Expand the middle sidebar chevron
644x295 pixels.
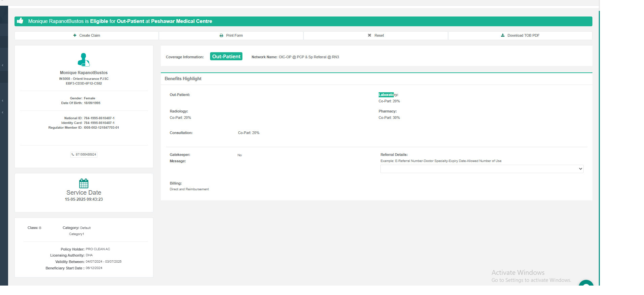click(3, 101)
